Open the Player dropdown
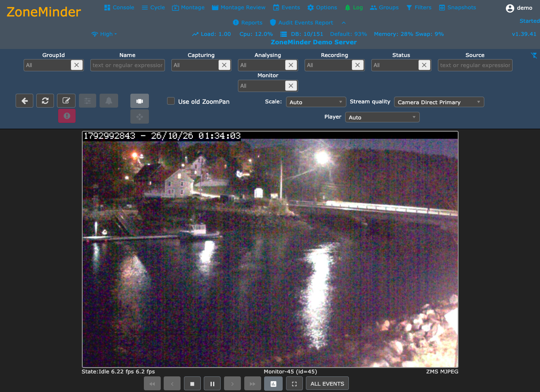The image size is (540, 392). (382, 117)
